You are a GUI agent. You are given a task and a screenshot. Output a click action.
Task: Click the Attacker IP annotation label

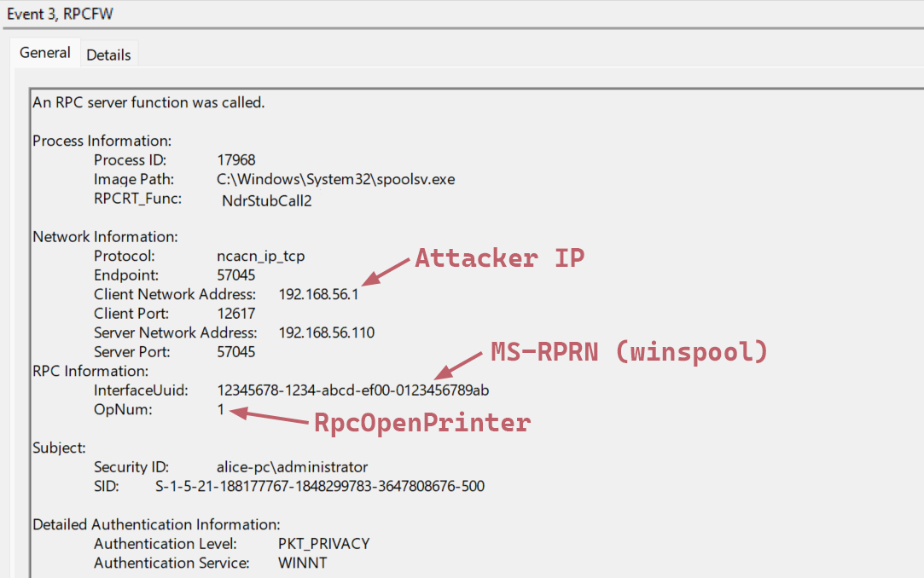pos(499,258)
